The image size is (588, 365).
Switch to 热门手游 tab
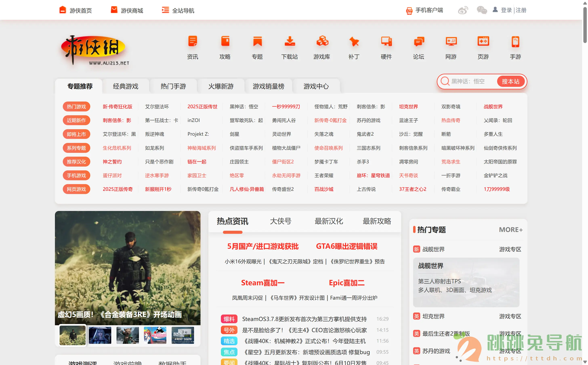tap(173, 86)
